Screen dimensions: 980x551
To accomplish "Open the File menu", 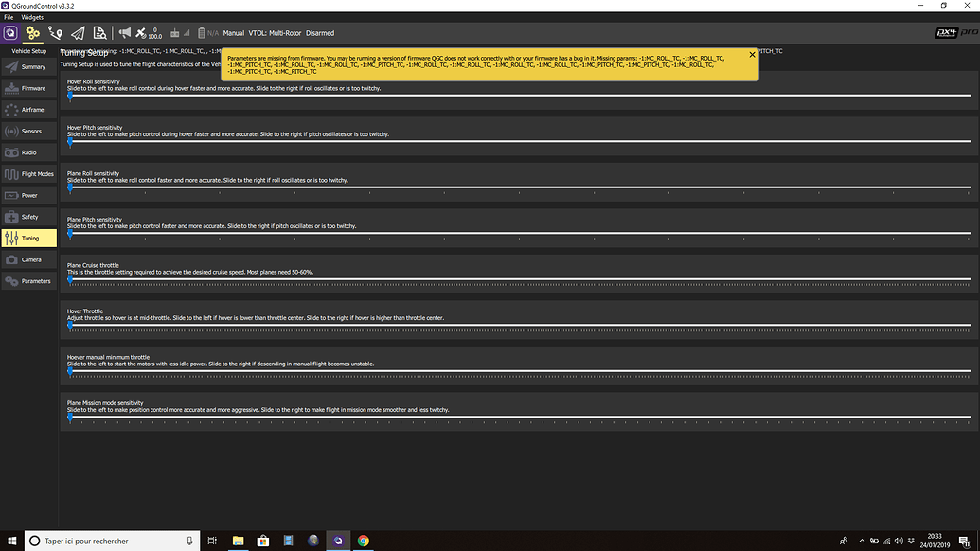I will point(9,17).
